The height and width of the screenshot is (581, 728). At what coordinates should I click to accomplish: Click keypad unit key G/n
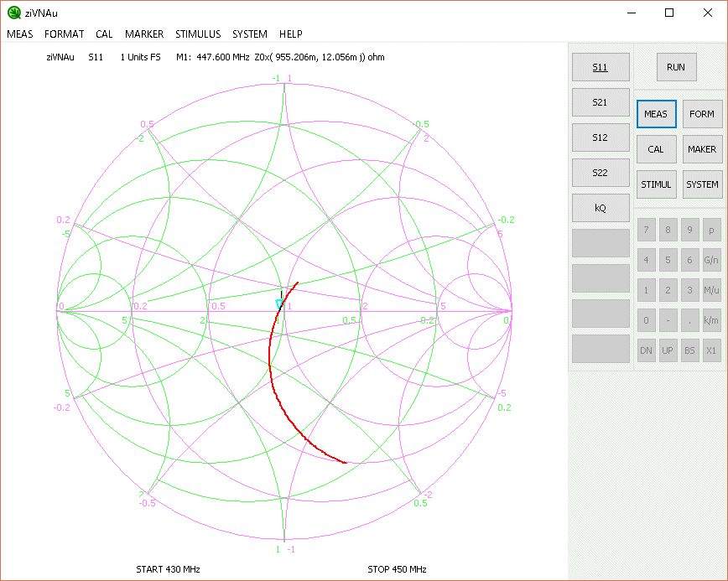click(712, 260)
